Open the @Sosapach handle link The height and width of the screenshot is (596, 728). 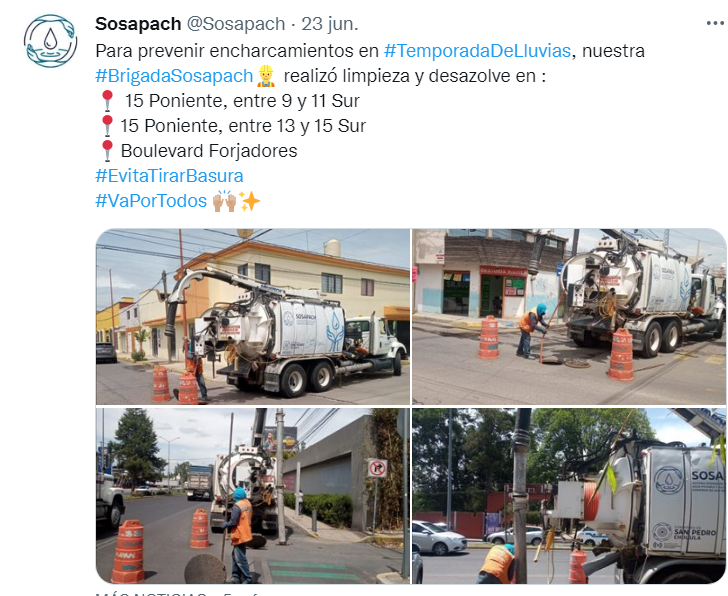[236, 24]
